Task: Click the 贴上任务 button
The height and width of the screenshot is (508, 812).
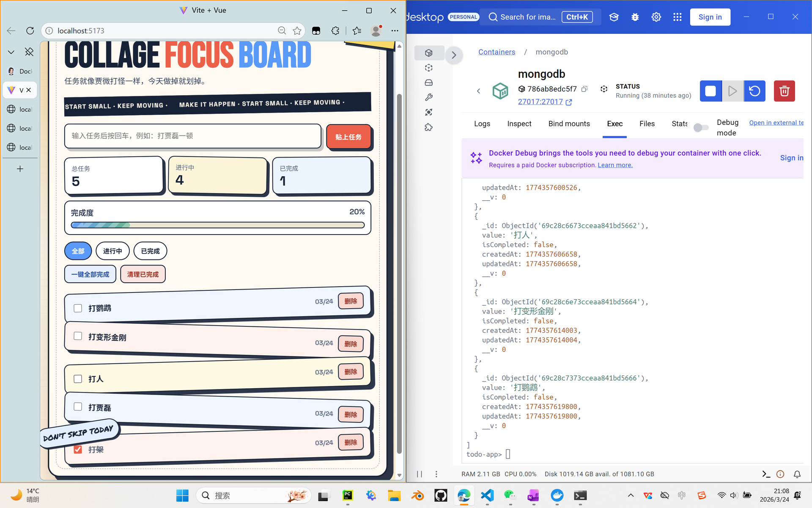Action: click(x=348, y=137)
